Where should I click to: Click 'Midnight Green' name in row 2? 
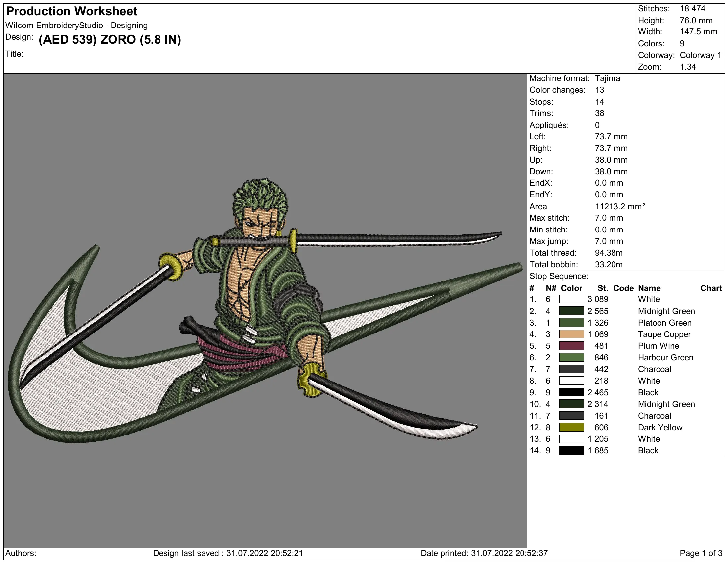click(x=666, y=311)
